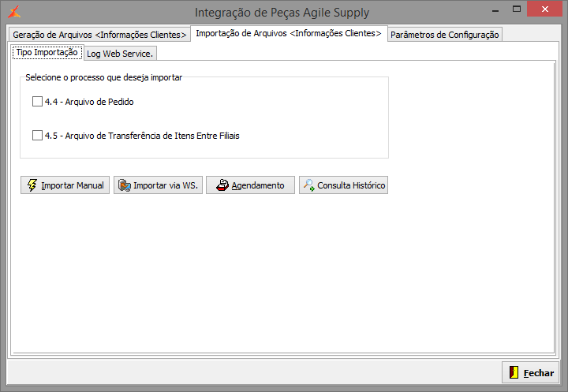Click the exit door icon on Fechar
This screenshot has height=392, width=568.
coord(514,372)
